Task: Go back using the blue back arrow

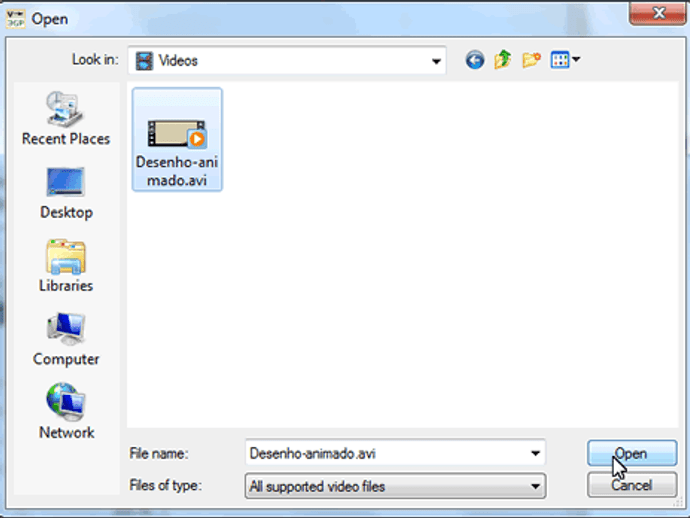Action: (474, 60)
